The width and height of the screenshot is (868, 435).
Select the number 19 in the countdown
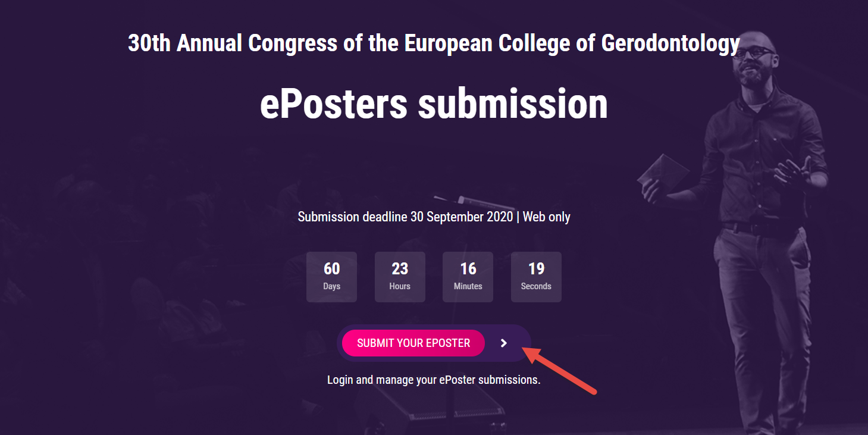pos(536,269)
